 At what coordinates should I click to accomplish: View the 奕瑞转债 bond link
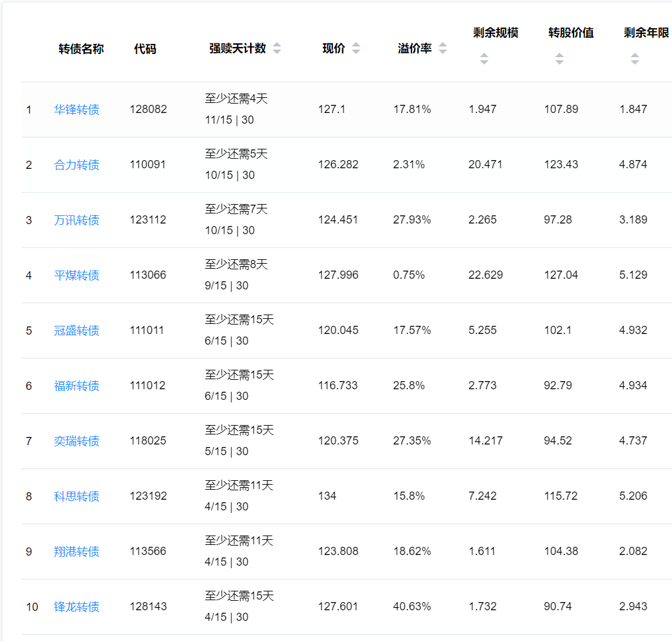77,441
